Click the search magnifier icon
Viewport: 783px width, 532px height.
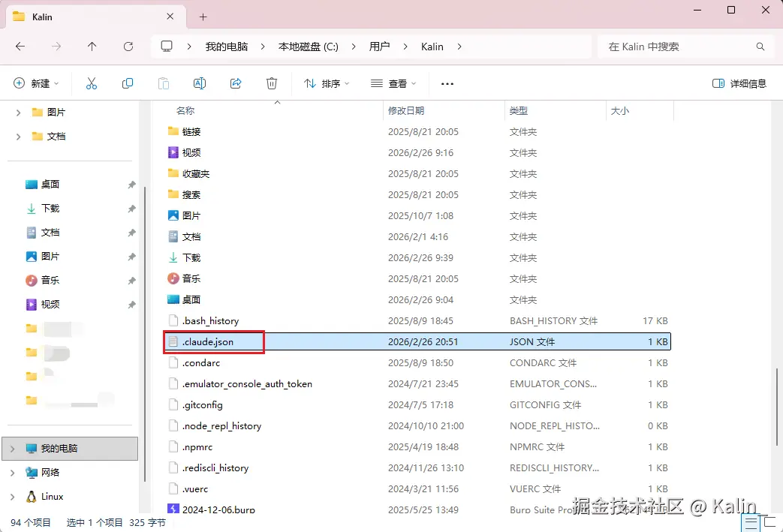click(x=760, y=47)
